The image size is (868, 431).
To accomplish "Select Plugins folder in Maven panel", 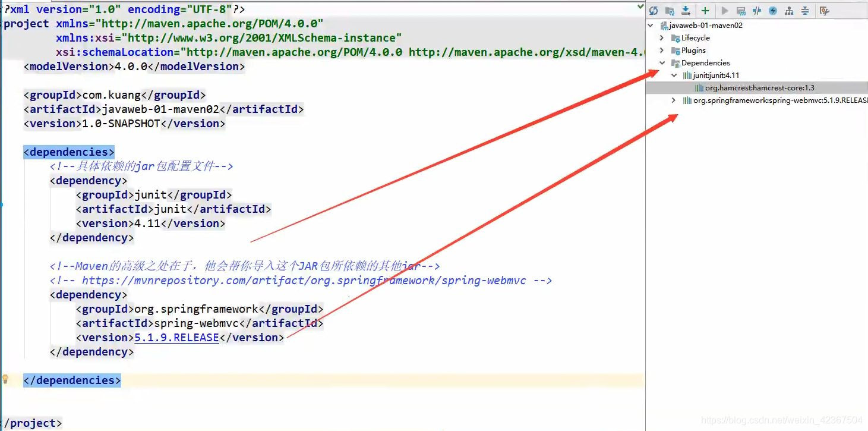I will [693, 51].
